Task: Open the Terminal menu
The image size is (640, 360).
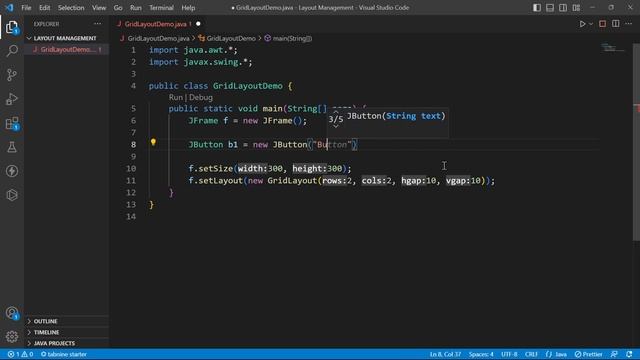Action: [x=161, y=8]
